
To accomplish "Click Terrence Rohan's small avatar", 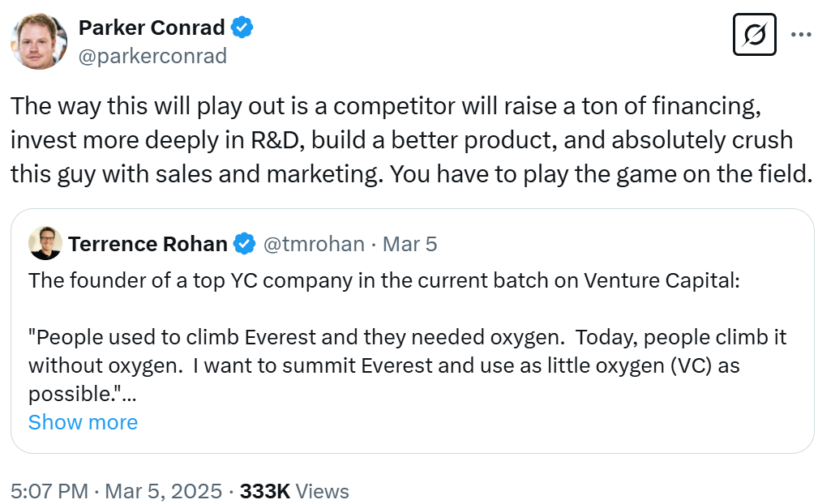I will (45, 243).
